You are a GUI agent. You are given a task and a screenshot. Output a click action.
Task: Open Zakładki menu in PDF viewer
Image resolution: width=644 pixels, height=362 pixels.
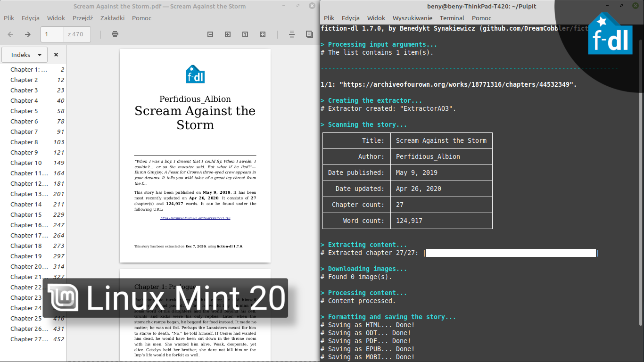[x=113, y=18]
